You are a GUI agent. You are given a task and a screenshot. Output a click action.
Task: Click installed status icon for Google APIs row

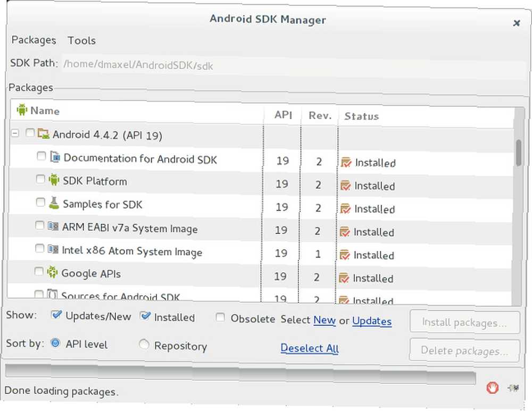pos(343,278)
